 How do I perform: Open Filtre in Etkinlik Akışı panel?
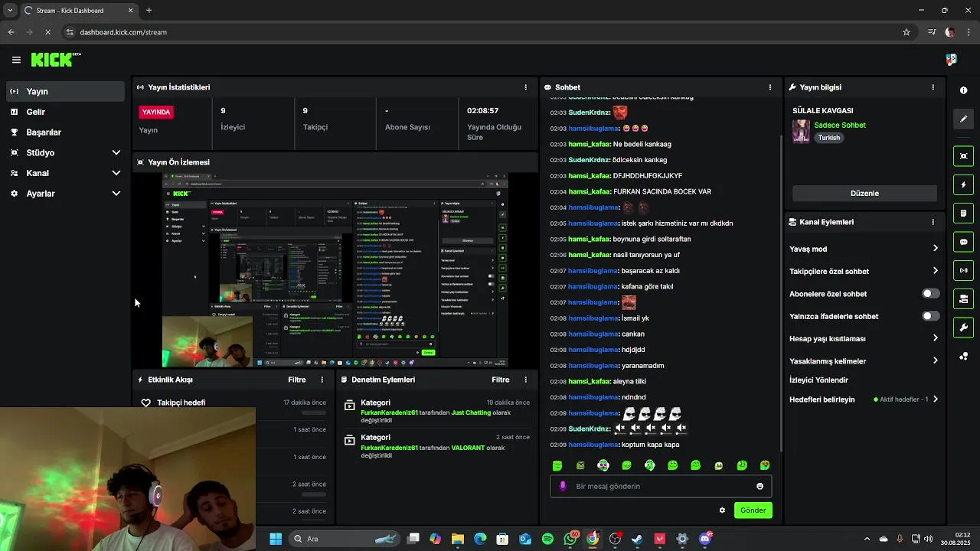(x=297, y=380)
